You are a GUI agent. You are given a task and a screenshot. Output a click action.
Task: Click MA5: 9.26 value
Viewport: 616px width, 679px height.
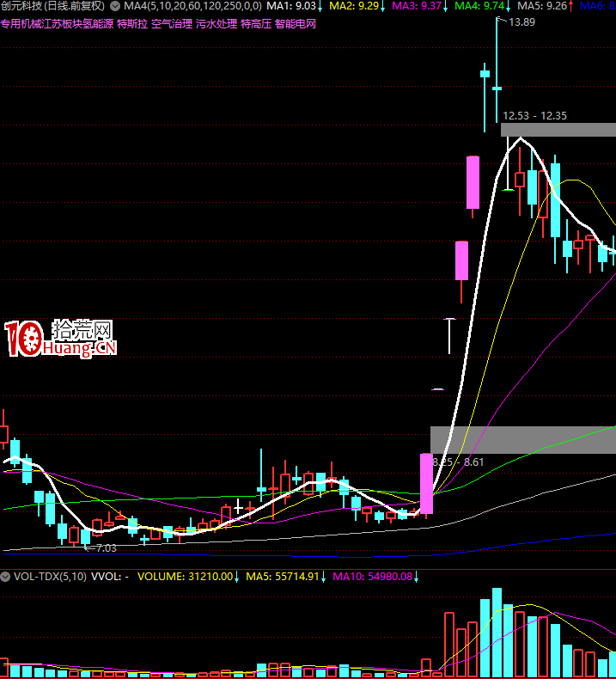542,6
